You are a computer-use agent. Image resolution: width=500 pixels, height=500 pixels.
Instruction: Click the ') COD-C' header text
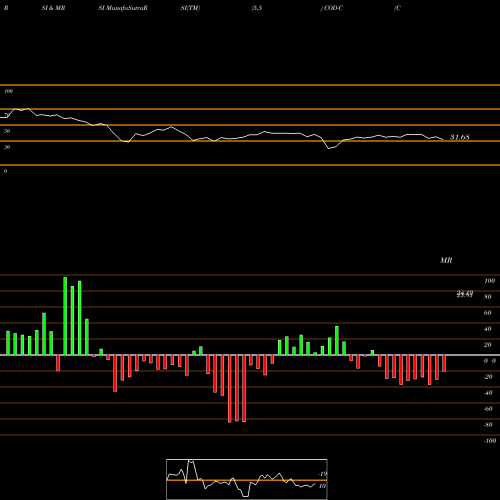coord(332,8)
